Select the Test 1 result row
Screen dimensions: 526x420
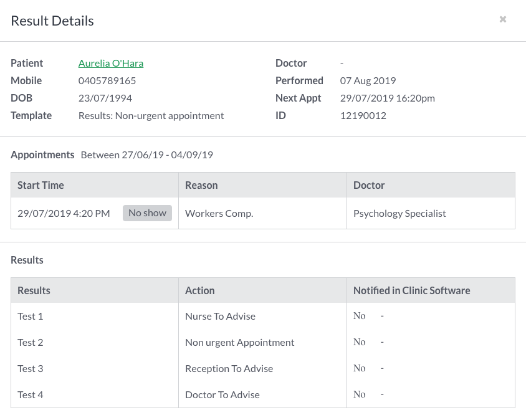click(x=263, y=316)
